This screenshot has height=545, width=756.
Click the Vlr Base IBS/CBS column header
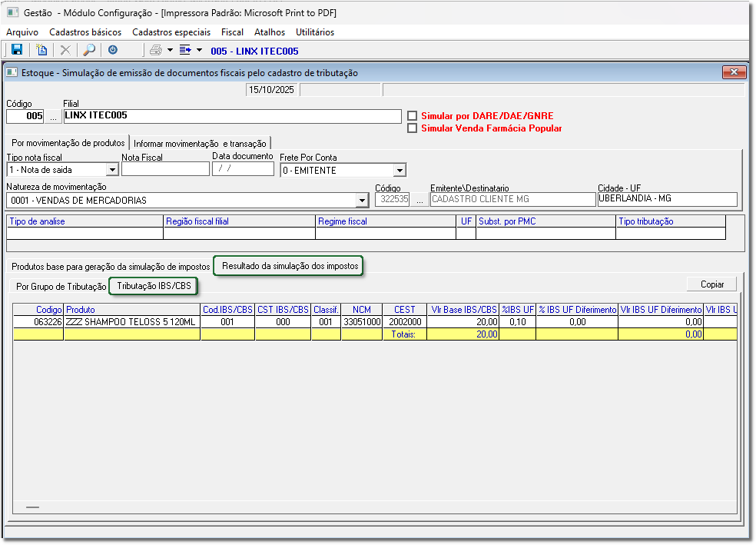tap(463, 310)
